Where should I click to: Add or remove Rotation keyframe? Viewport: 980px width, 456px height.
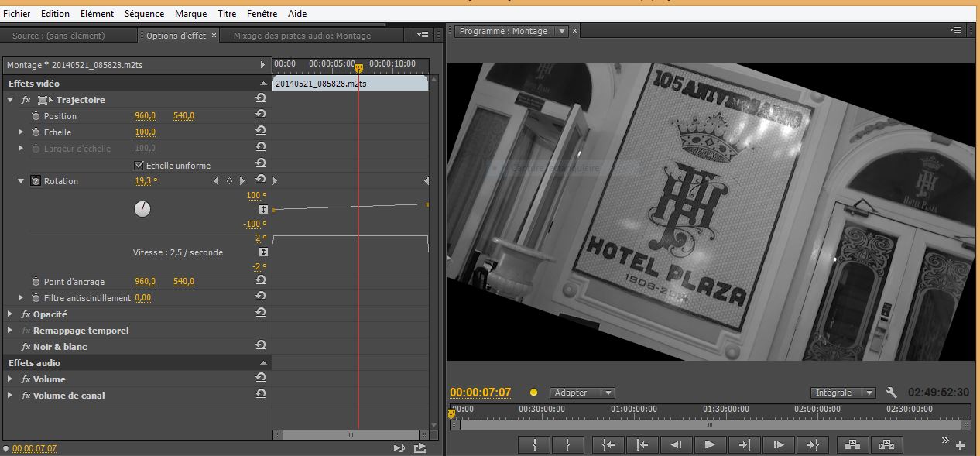pyautogui.click(x=229, y=181)
